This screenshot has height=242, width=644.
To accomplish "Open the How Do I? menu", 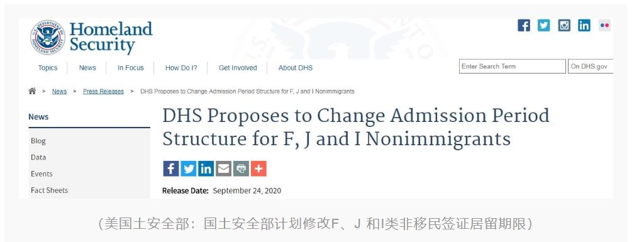I will click(x=181, y=68).
